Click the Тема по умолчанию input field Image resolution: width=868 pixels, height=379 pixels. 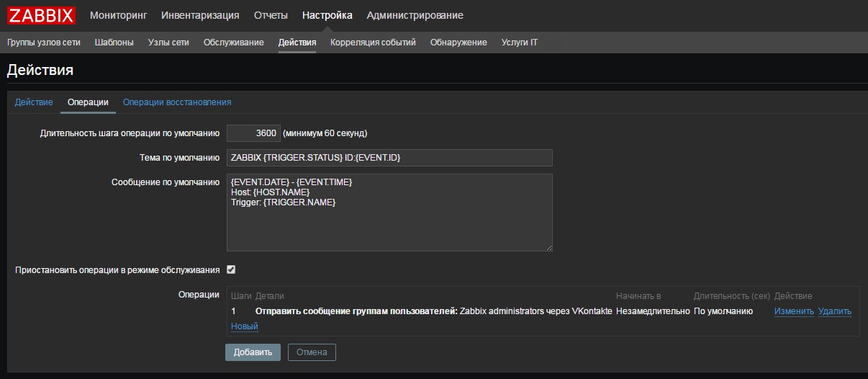coord(389,158)
